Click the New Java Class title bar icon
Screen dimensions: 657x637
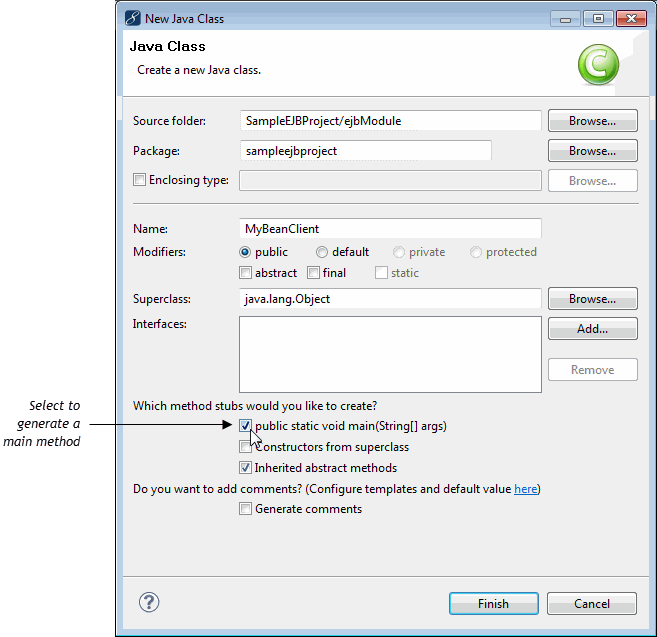point(132,18)
